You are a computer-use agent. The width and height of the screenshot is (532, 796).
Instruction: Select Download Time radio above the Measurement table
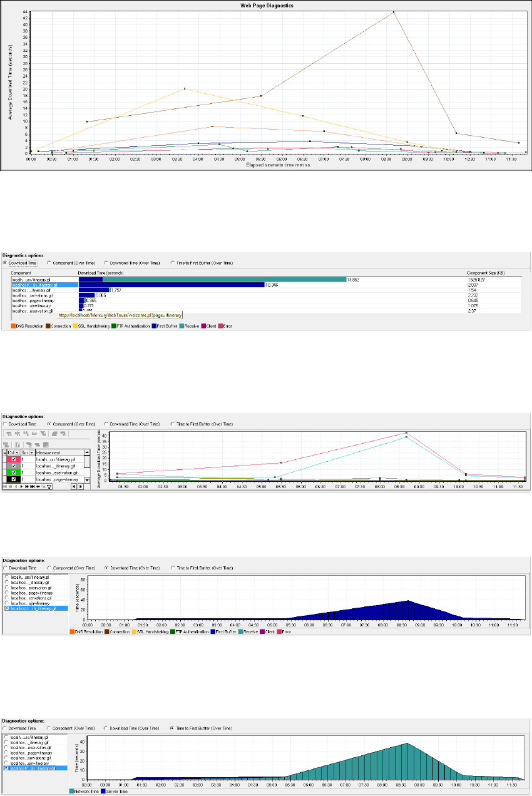pyautogui.click(x=6, y=424)
